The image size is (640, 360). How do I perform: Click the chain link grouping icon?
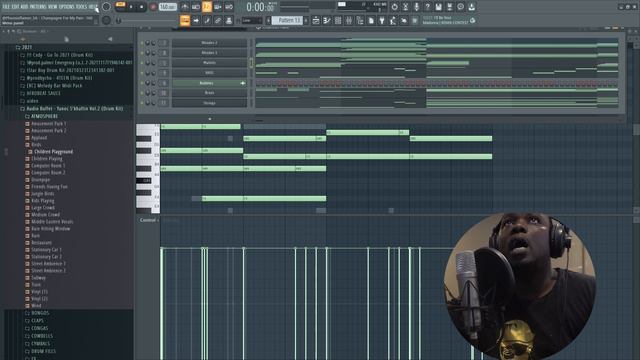[218, 20]
